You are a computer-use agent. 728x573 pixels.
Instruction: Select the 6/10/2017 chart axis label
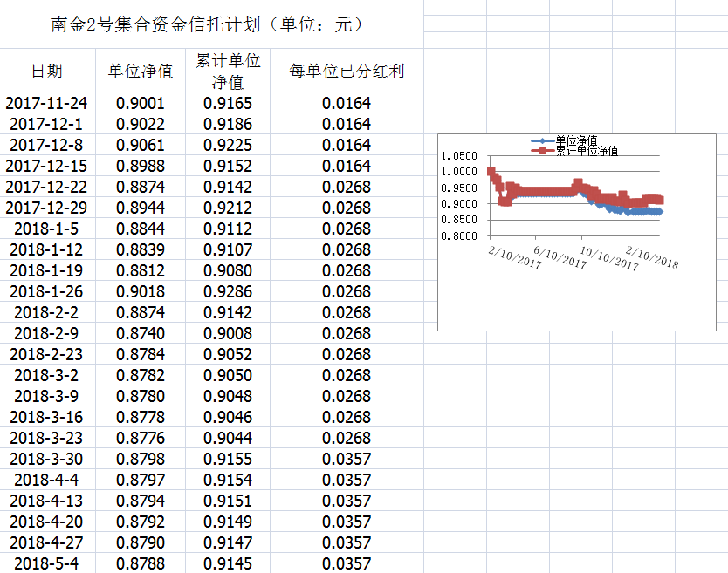[560, 256]
